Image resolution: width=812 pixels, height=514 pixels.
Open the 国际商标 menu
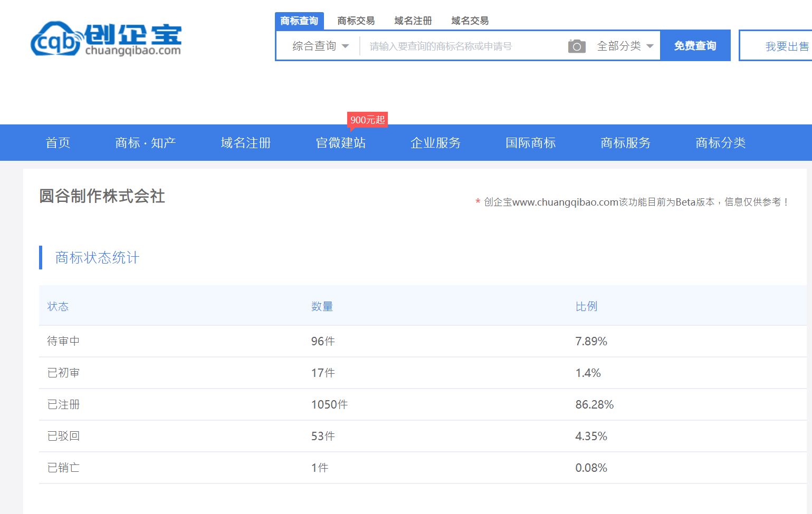[531, 143]
